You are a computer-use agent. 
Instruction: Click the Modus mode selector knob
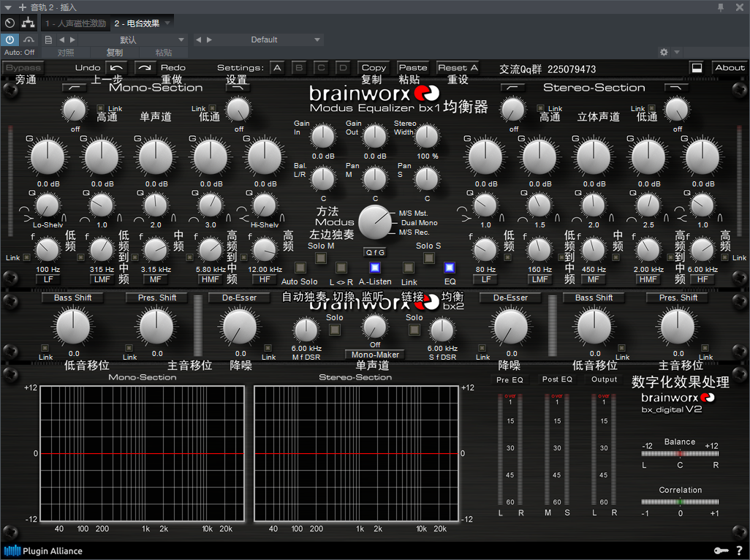pos(375,222)
